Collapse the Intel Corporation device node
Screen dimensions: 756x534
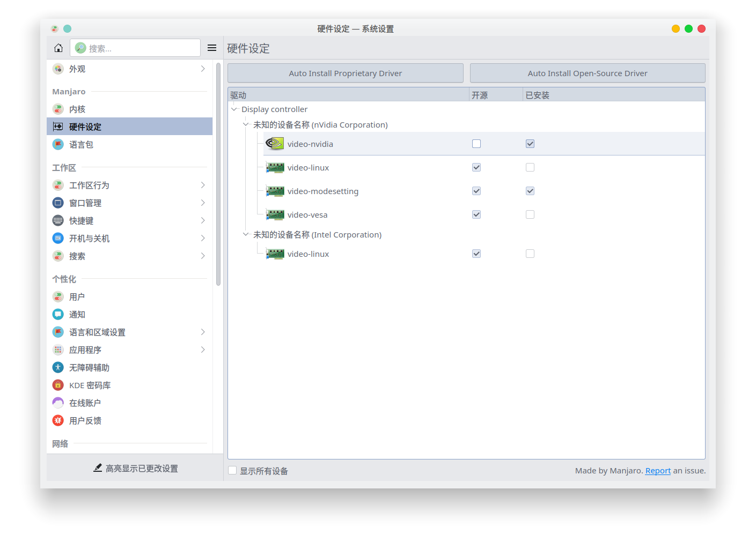pos(246,235)
